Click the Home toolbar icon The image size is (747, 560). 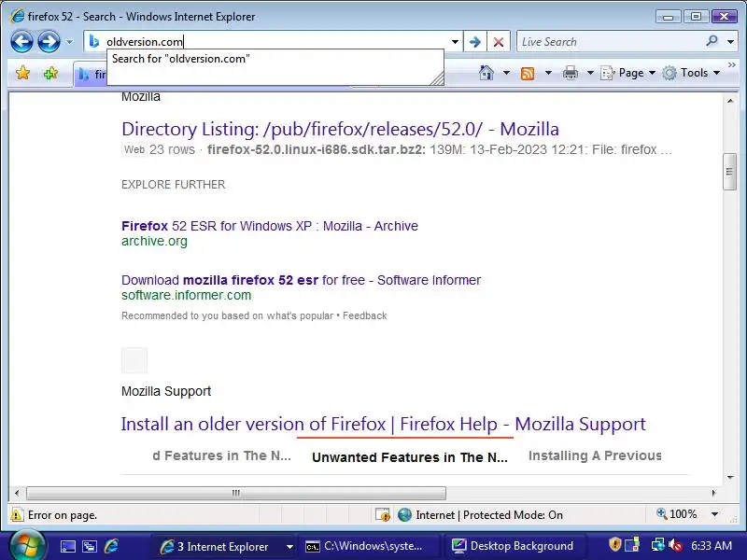(x=486, y=73)
